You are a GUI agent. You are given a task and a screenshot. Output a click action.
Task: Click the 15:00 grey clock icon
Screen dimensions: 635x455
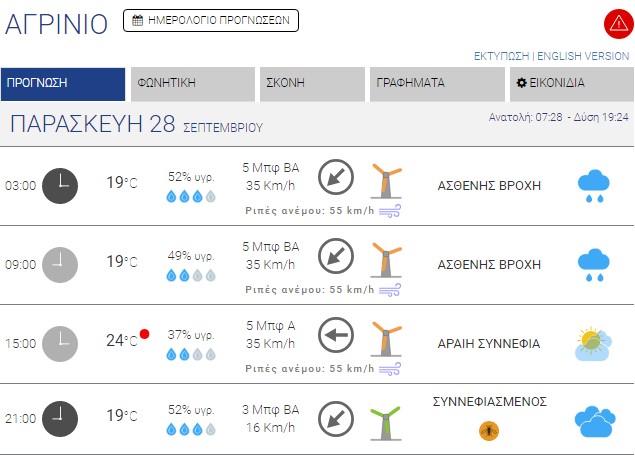tap(60, 341)
